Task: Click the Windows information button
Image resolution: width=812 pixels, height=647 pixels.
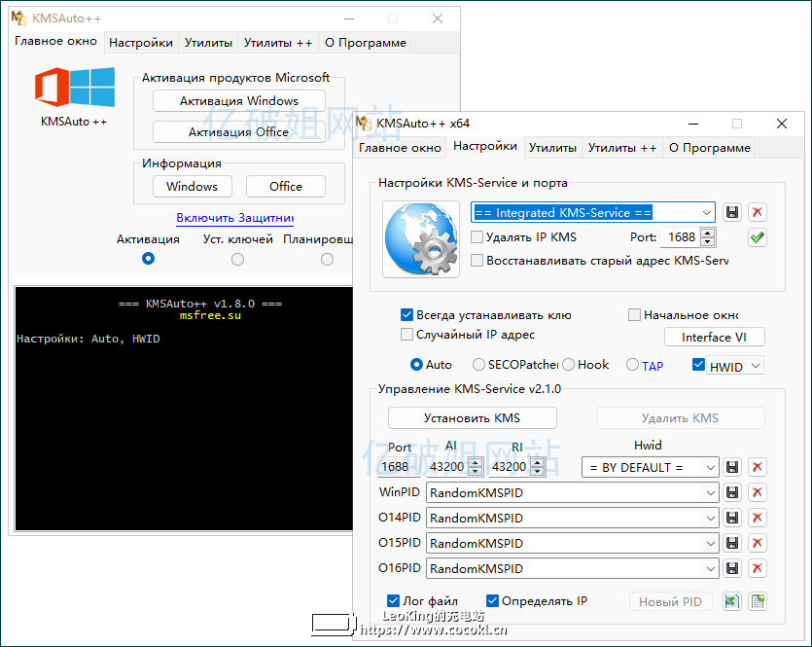Action: coord(193,187)
